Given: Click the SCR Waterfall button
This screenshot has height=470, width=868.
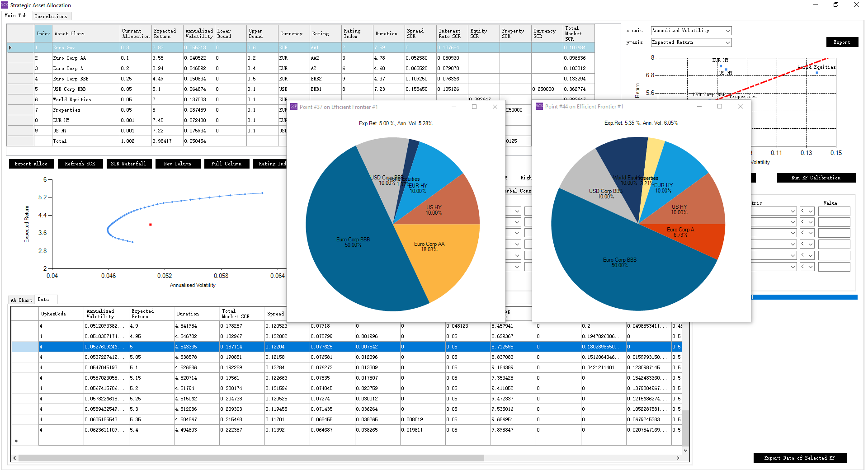Looking at the screenshot, I should (x=128, y=164).
